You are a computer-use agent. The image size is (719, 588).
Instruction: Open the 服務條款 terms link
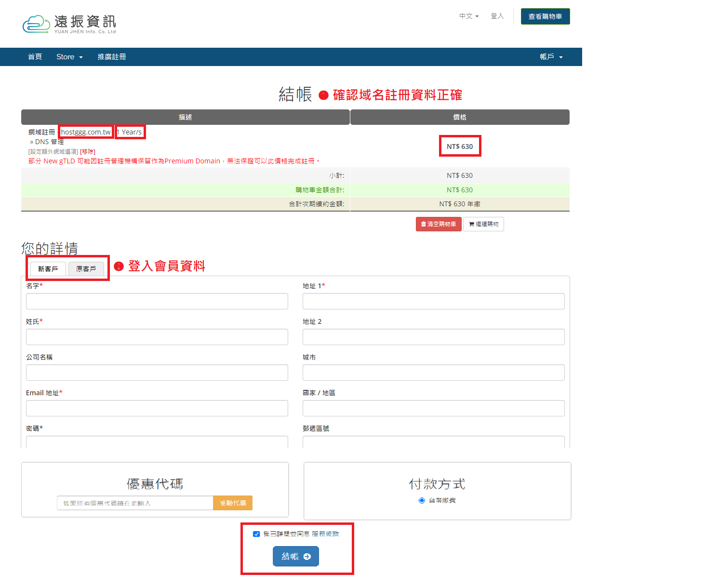(325, 534)
